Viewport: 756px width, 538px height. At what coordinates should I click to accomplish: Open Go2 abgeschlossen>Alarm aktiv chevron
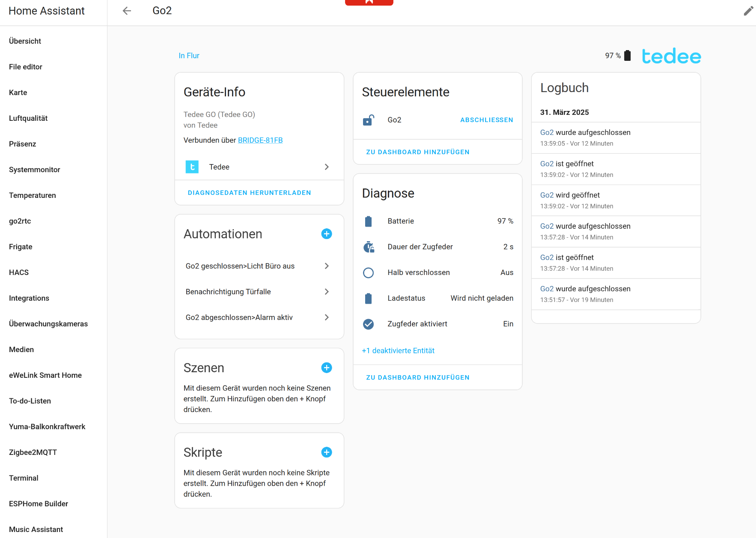(327, 317)
